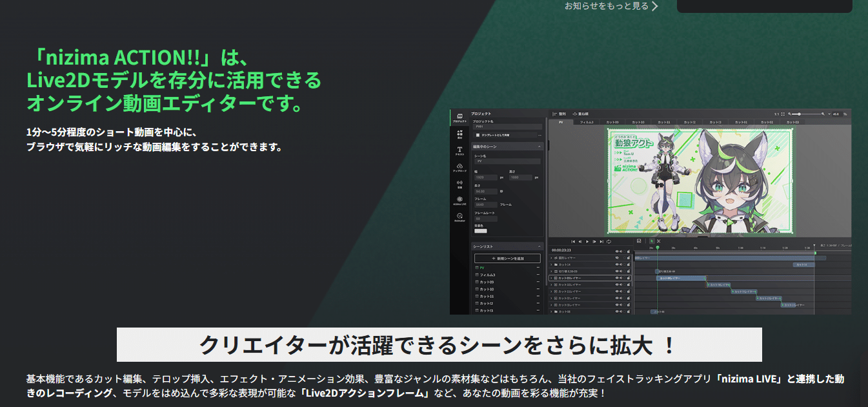Click the 背景色 color swatch
Screen dimensions: 868x407
pos(481,229)
